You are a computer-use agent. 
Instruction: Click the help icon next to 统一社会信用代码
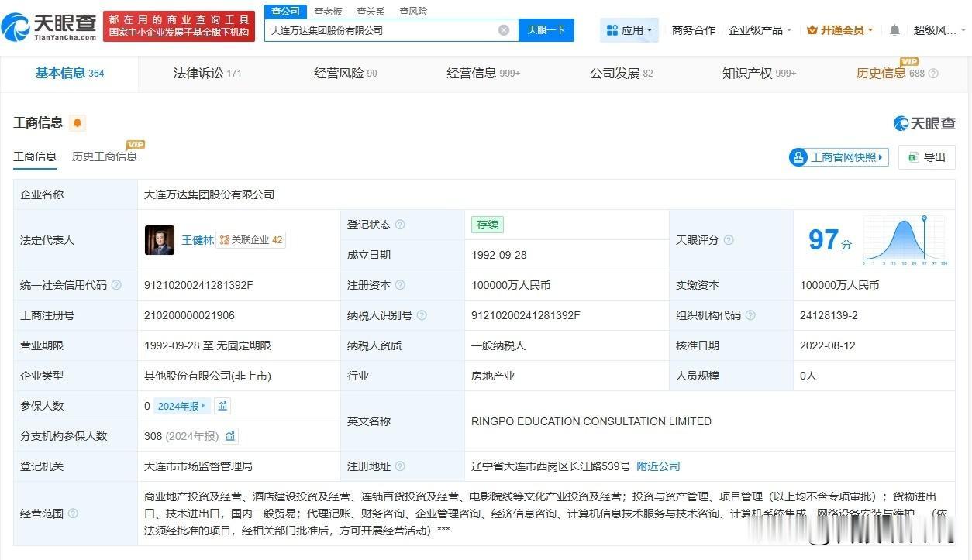pyautogui.click(x=116, y=285)
